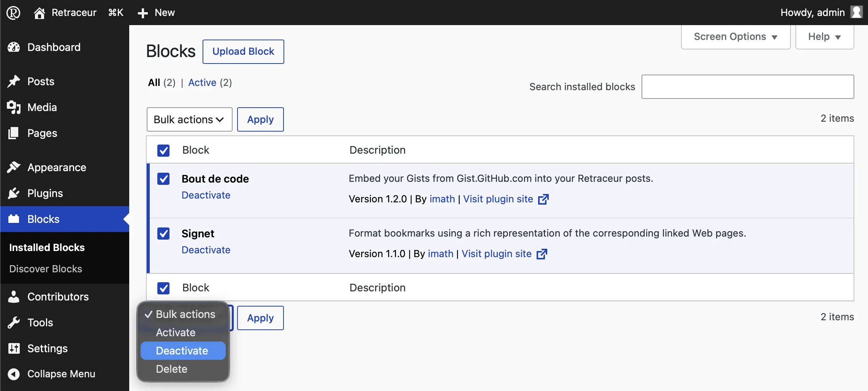This screenshot has width=868, height=391.
Task: Click the Media library icon
Action: 14,107
